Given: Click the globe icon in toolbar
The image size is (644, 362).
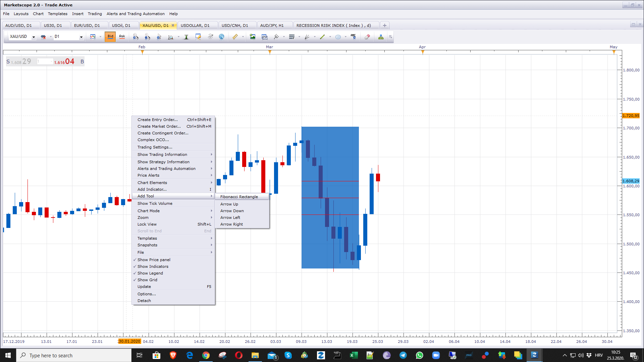Looking at the screenshot, I should click(222, 37).
